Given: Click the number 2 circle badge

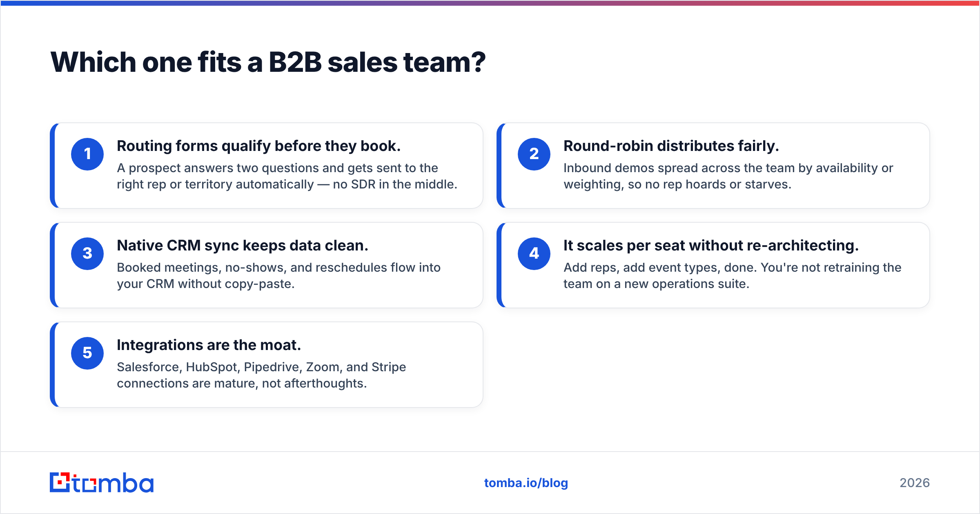Looking at the screenshot, I should 534,154.
